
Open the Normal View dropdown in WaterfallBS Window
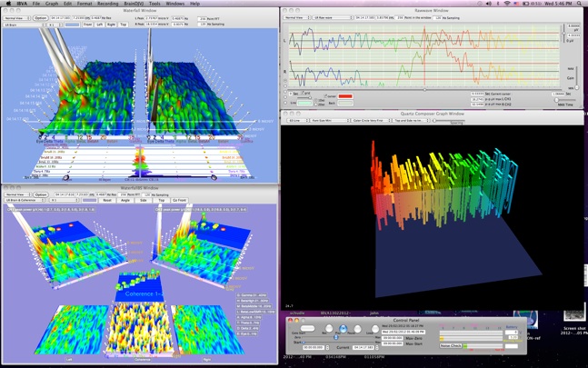(x=17, y=194)
